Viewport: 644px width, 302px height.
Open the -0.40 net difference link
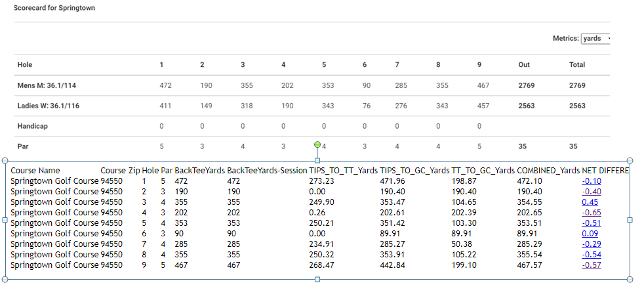(x=592, y=192)
